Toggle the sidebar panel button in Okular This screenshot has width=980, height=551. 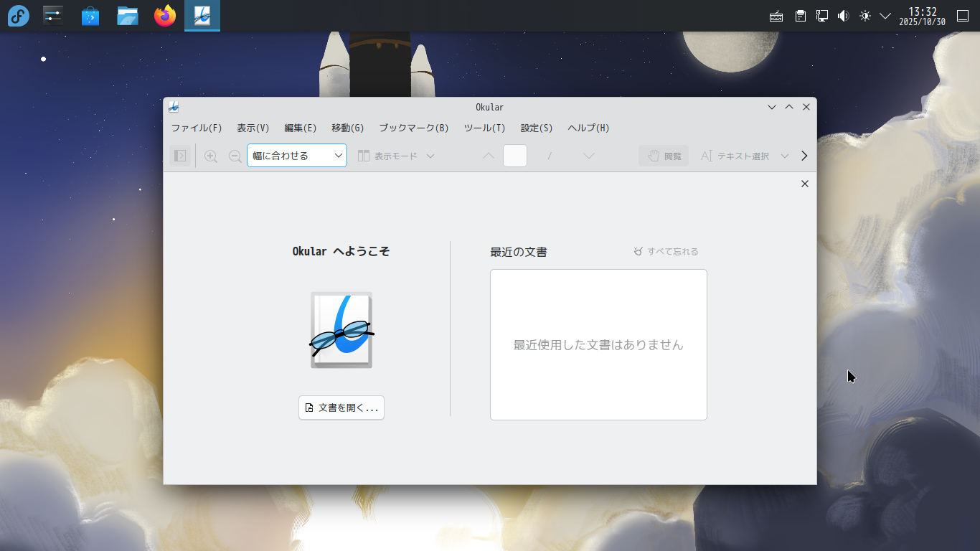tap(180, 156)
